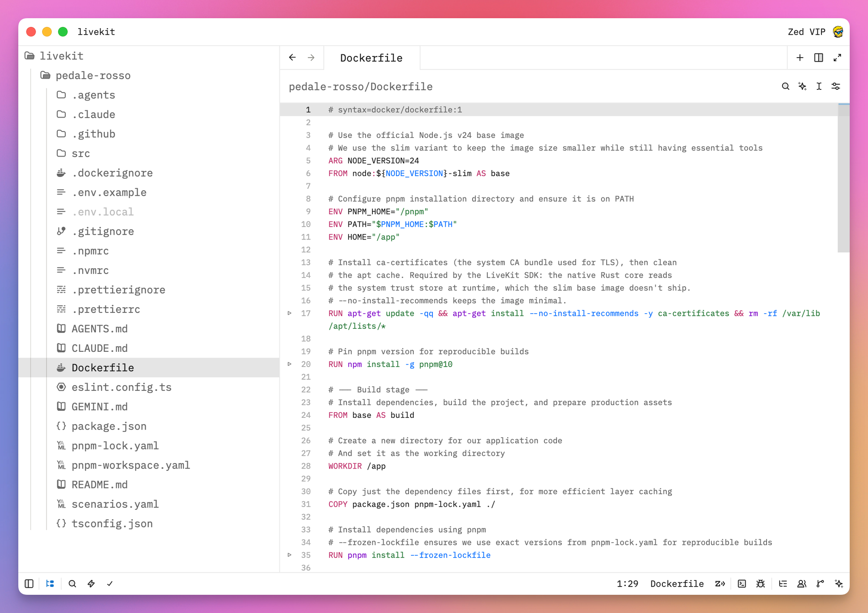Screen dimensions: 868x613
Task: Click the 1:29 cursor position indicator
Action: (x=628, y=583)
